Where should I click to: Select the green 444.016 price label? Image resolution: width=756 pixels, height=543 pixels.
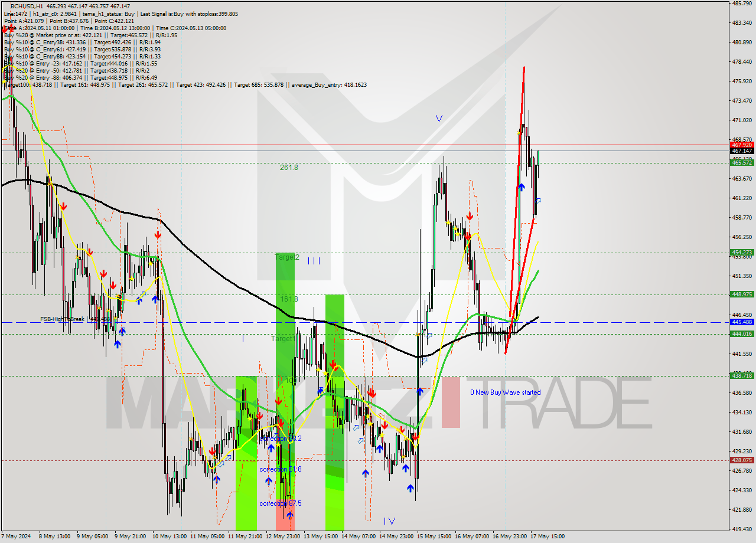pos(741,334)
